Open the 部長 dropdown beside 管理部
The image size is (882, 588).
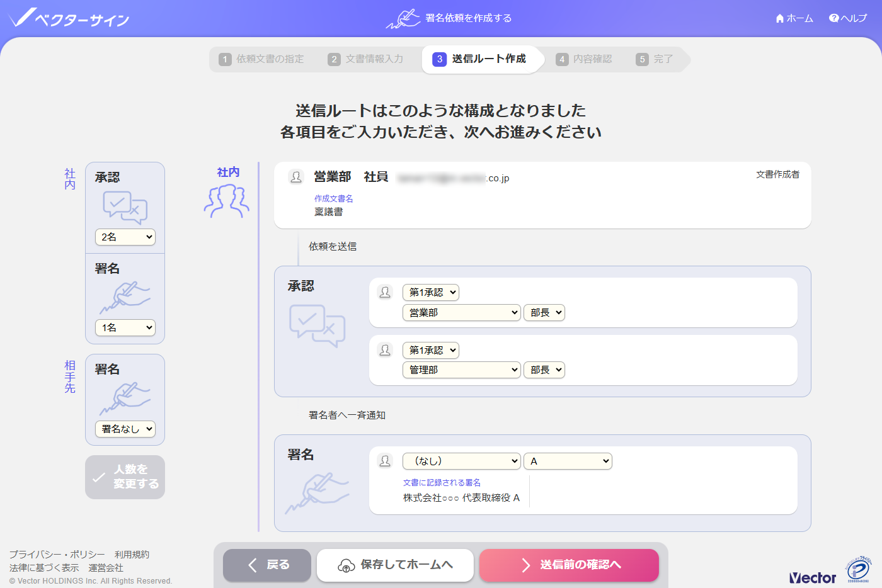click(x=544, y=370)
